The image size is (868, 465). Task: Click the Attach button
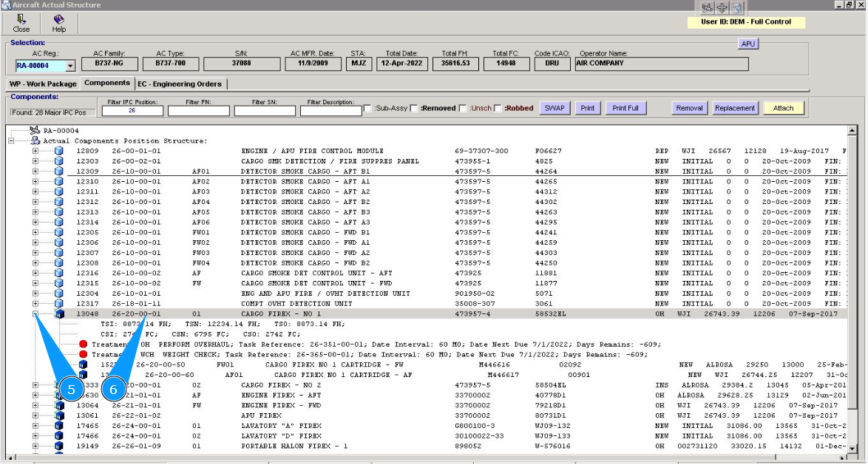click(x=783, y=108)
